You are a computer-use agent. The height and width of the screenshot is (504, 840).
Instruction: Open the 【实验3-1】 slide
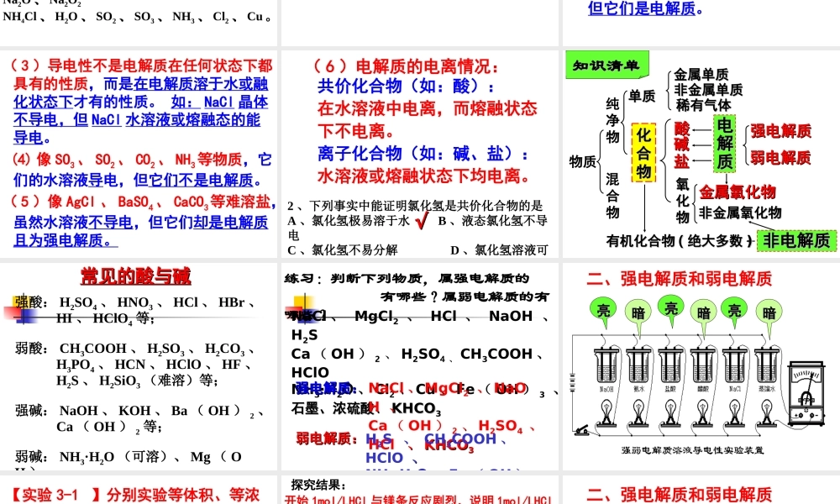pos(139,490)
